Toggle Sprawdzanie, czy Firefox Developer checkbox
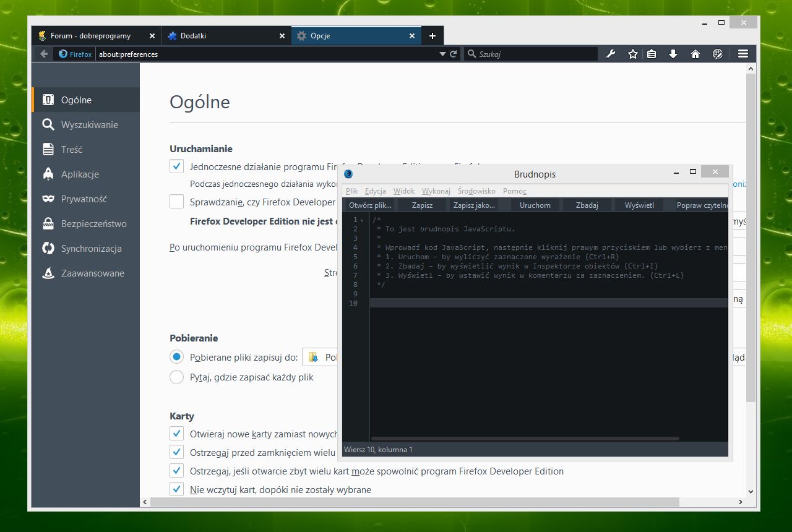The height and width of the screenshot is (532, 792). click(177, 202)
